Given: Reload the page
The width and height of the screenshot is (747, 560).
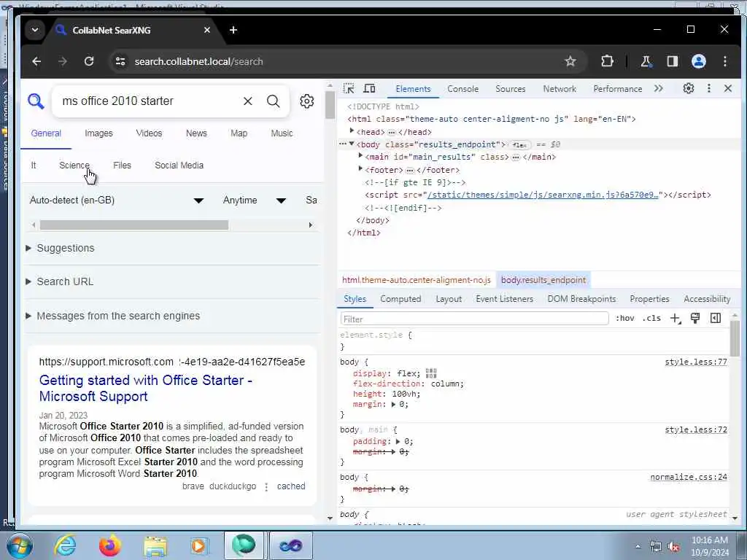Looking at the screenshot, I should point(89,61).
